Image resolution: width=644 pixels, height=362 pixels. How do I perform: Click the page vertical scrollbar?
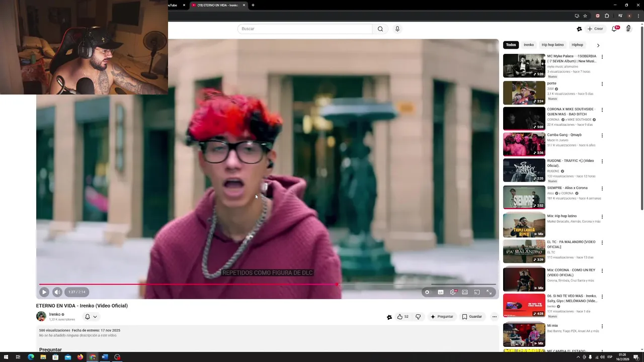point(641,117)
